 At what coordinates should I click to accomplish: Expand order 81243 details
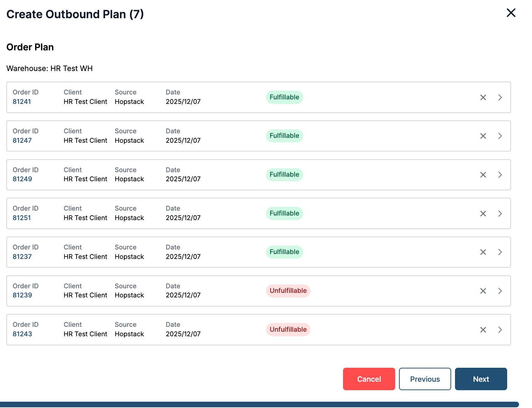(x=500, y=330)
